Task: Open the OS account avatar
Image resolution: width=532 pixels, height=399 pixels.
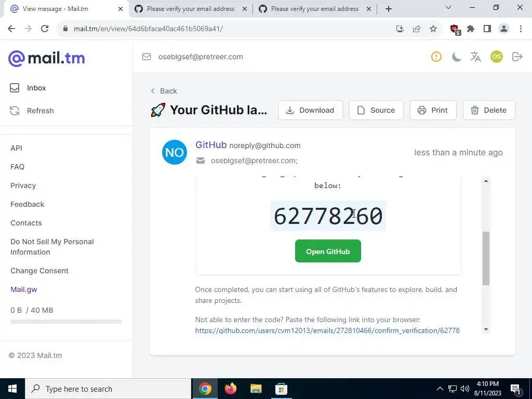Action: (x=496, y=57)
